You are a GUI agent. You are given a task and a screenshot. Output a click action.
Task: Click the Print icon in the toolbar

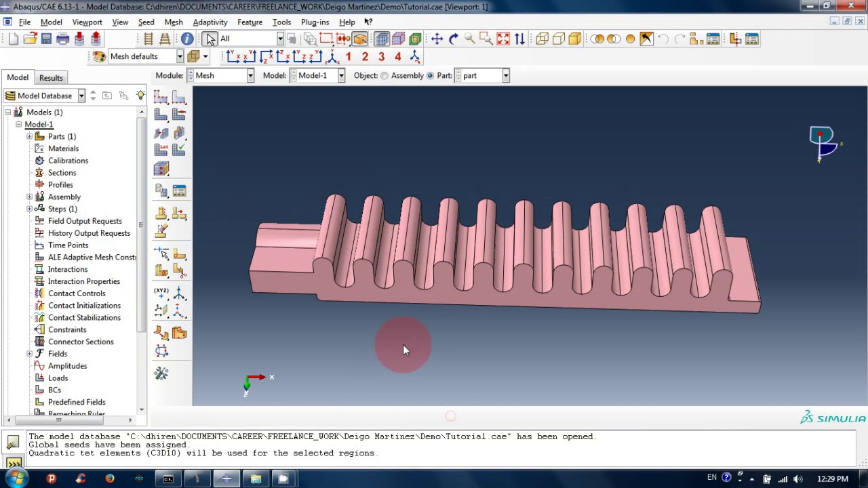[x=63, y=39]
